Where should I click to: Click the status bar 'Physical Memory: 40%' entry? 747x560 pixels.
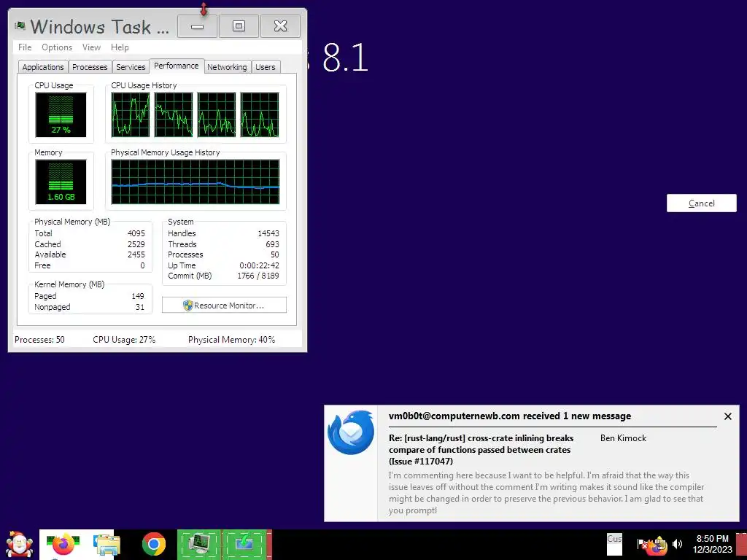(x=231, y=340)
